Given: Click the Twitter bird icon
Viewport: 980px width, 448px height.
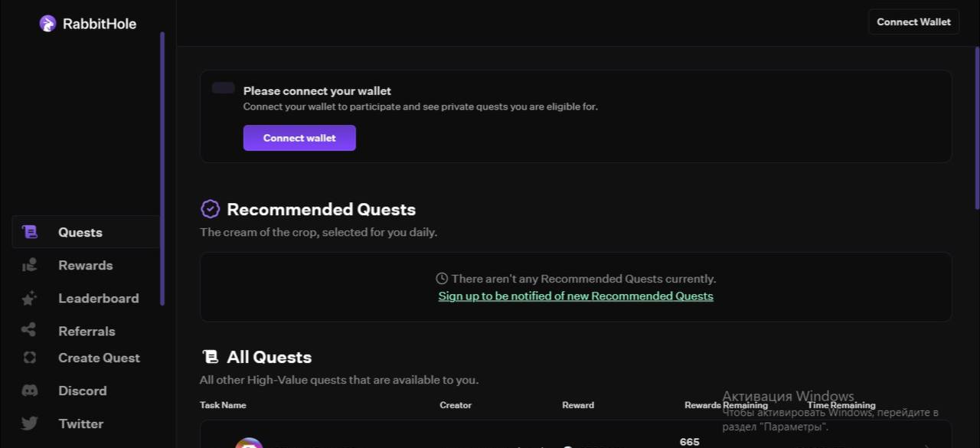Looking at the screenshot, I should click(x=29, y=423).
